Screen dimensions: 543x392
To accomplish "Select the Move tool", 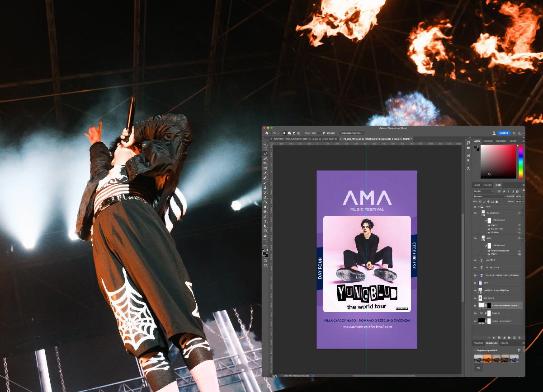I will pyautogui.click(x=265, y=144).
